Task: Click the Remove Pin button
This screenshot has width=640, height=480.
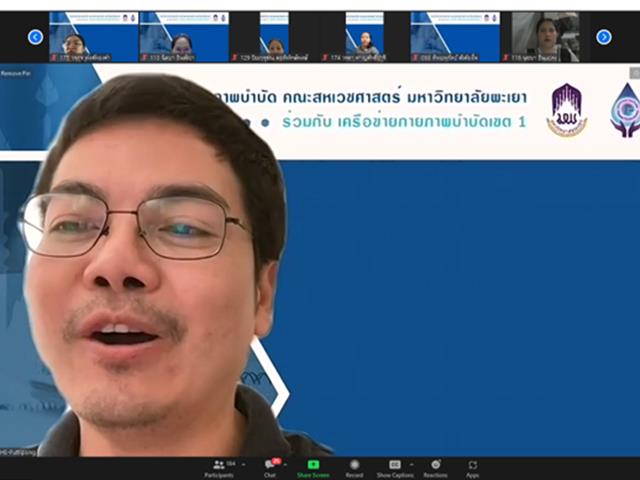Action: 16,73
